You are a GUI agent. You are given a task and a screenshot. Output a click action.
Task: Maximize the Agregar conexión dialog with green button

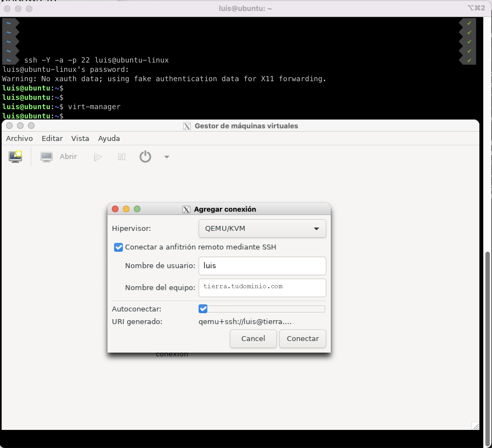point(137,209)
